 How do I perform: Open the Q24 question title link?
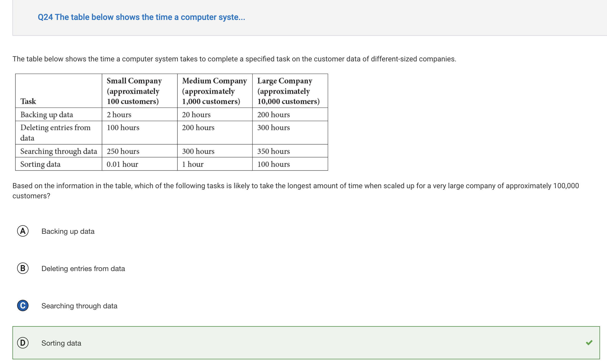tap(141, 17)
